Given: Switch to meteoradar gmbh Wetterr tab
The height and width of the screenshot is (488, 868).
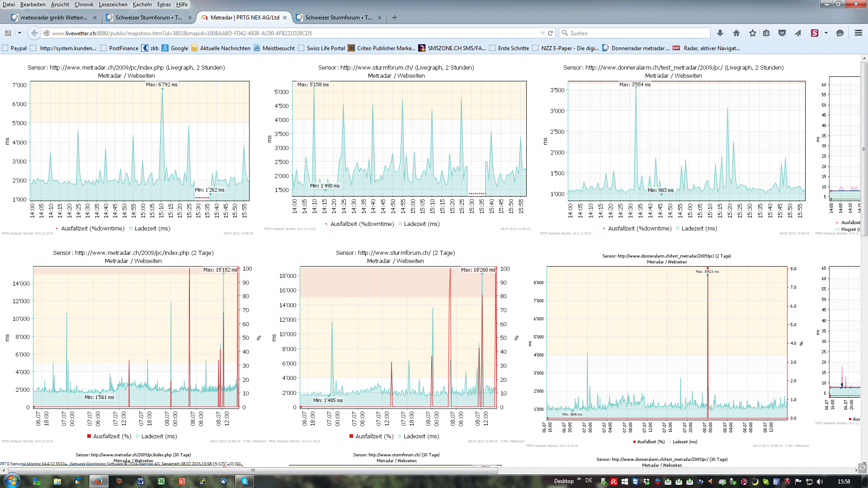Looking at the screenshot, I should [x=53, y=18].
